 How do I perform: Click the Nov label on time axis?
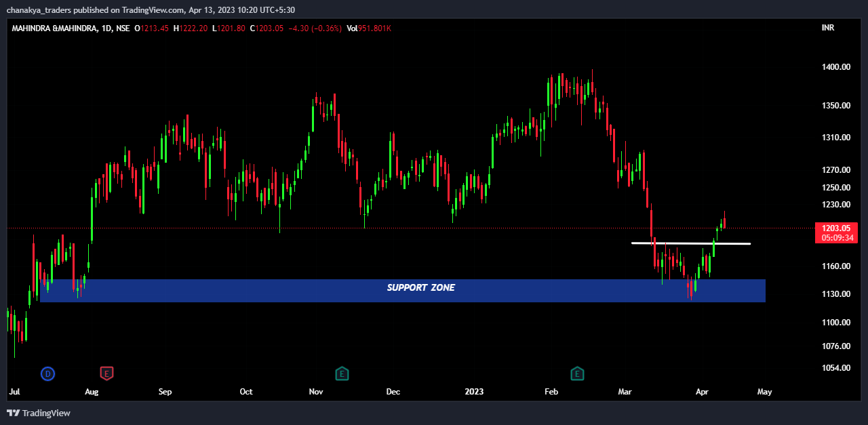(315, 392)
